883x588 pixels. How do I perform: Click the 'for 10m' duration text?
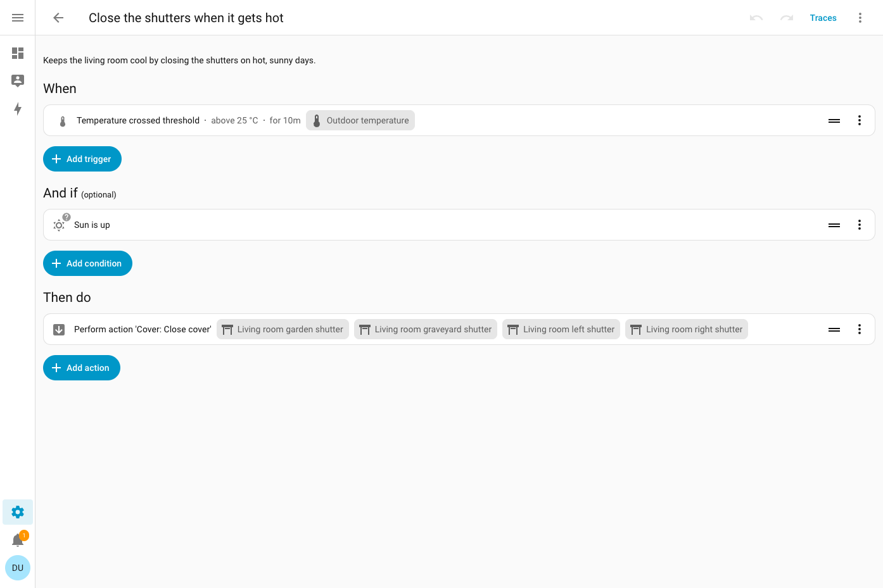285,120
